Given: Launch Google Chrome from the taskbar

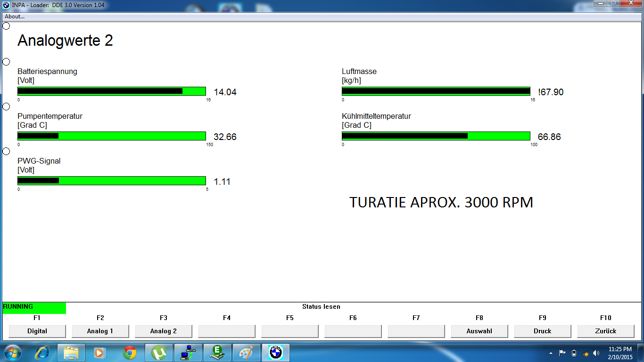Looking at the screenshot, I should pyautogui.click(x=130, y=353).
